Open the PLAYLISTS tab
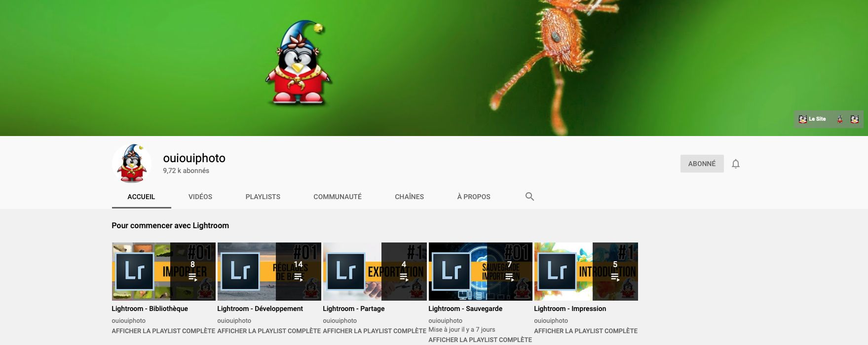 (263, 197)
